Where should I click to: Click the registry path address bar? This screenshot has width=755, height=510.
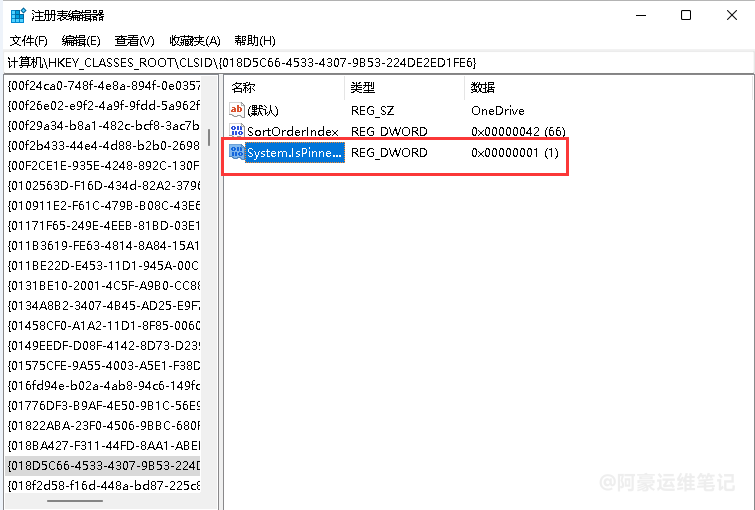pyautogui.click(x=377, y=63)
